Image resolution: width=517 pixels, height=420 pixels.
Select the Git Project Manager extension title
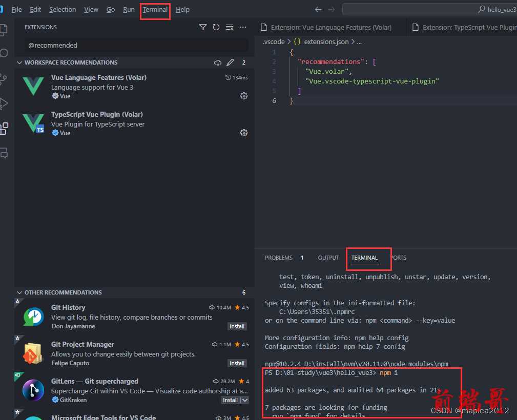coord(82,344)
